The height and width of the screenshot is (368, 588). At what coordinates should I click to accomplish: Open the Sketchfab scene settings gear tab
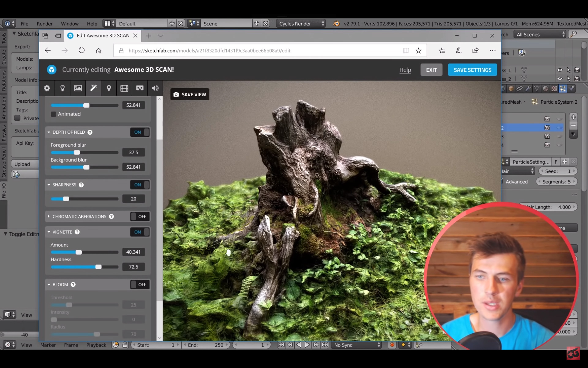point(47,88)
